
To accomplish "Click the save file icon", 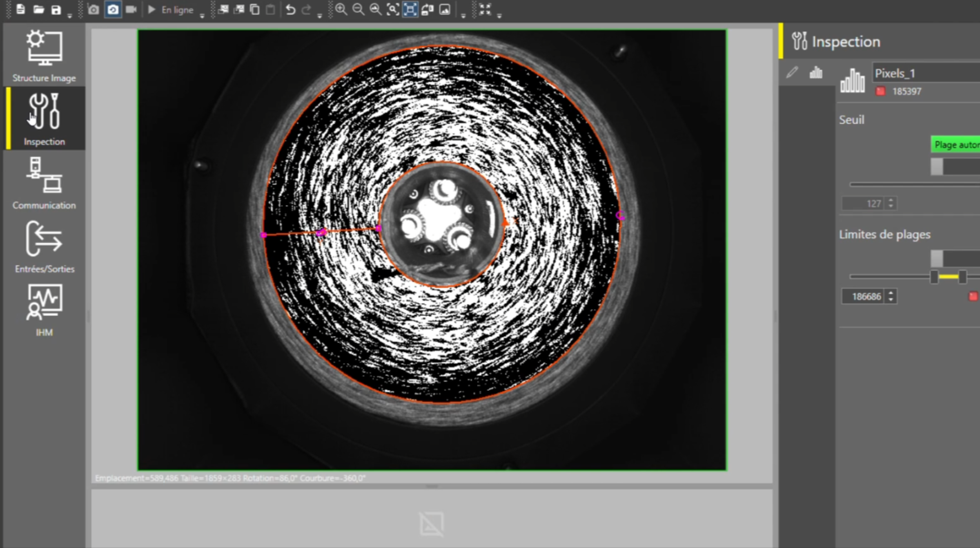I will (x=56, y=10).
